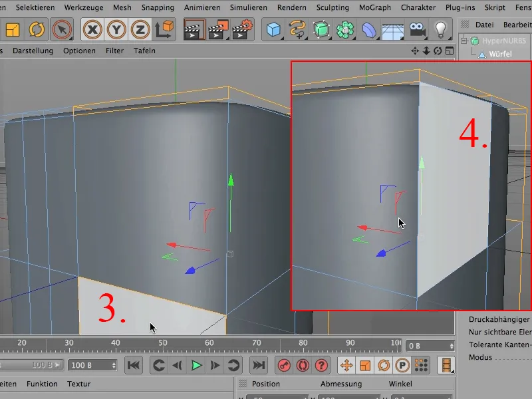Toggle the Y axis lock
The height and width of the screenshot is (399, 532).
[x=116, y=30]
